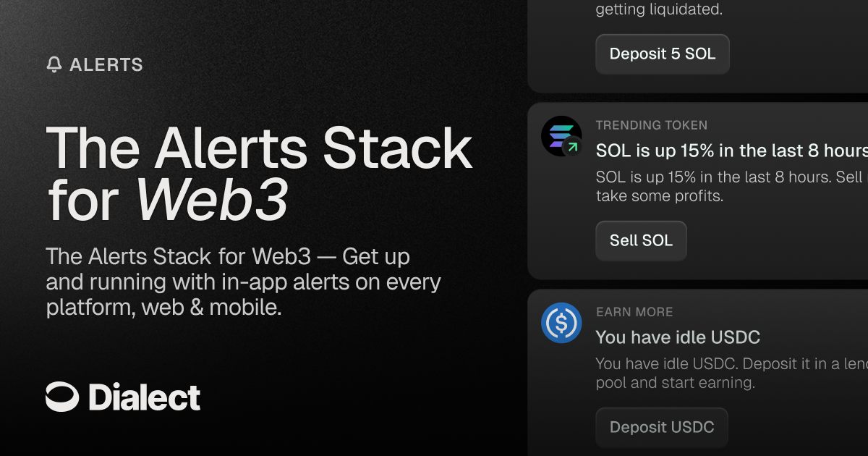This screenshot has height=456, width=868.
Task: Click the Dialect wordmark
Action: point(144,397)
